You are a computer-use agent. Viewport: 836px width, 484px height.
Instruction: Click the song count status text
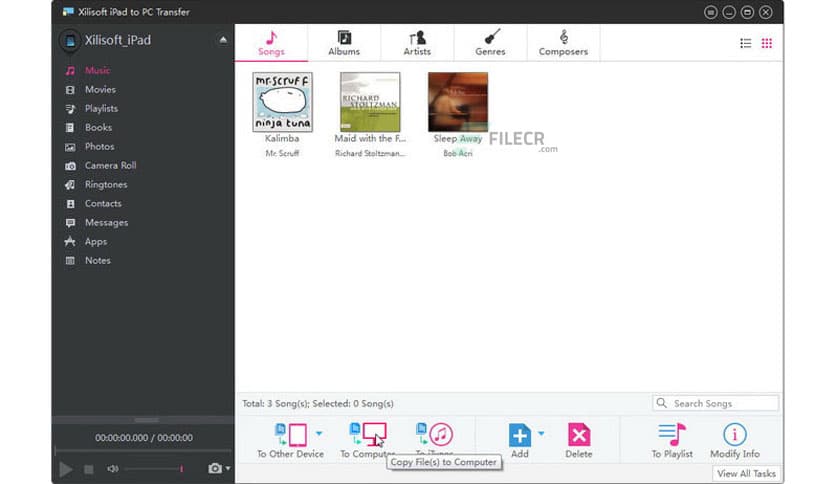tap(318, 404)
